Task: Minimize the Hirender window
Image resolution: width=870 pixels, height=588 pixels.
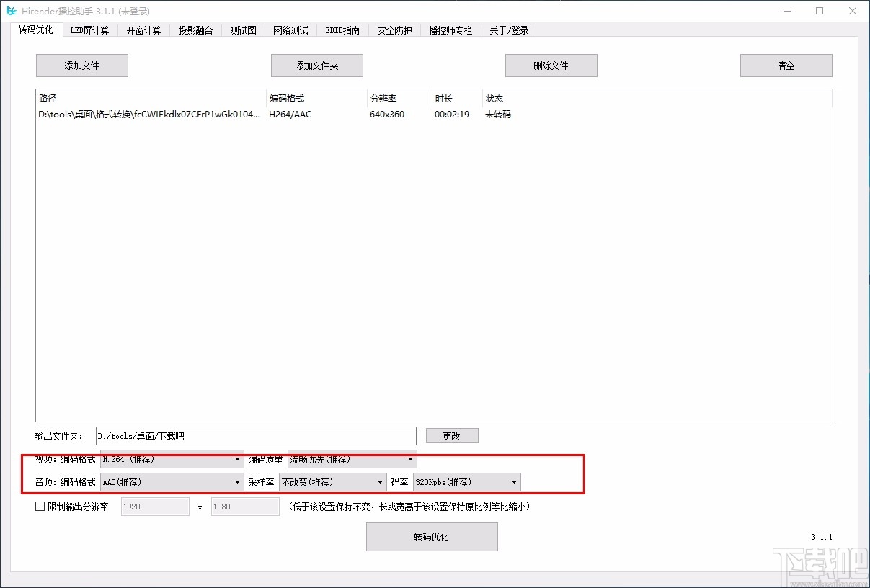Action: coord(786,11)
